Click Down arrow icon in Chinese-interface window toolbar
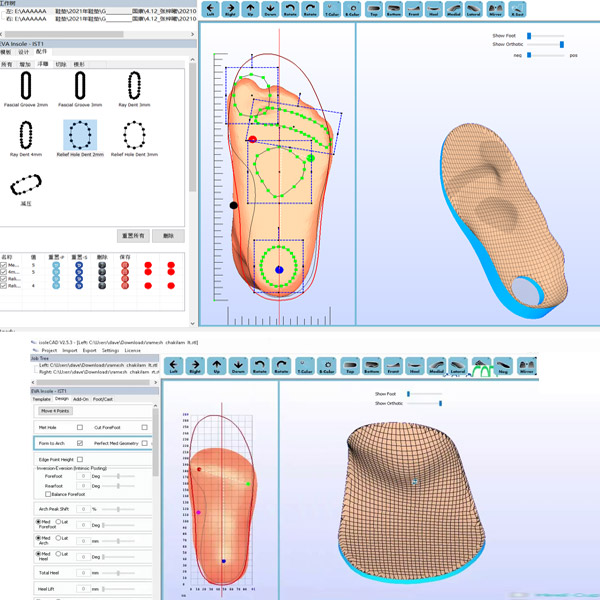The image size is (600, 600). coord(270,9)
